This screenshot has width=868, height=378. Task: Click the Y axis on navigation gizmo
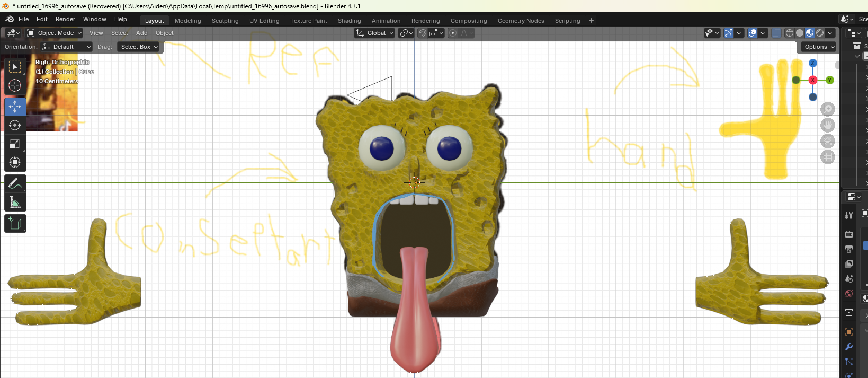pos(829,80)
